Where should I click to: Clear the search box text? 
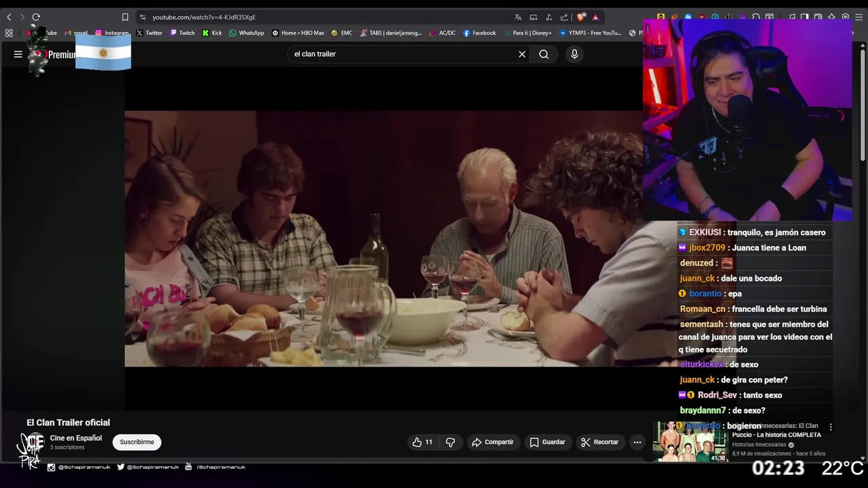522,54
